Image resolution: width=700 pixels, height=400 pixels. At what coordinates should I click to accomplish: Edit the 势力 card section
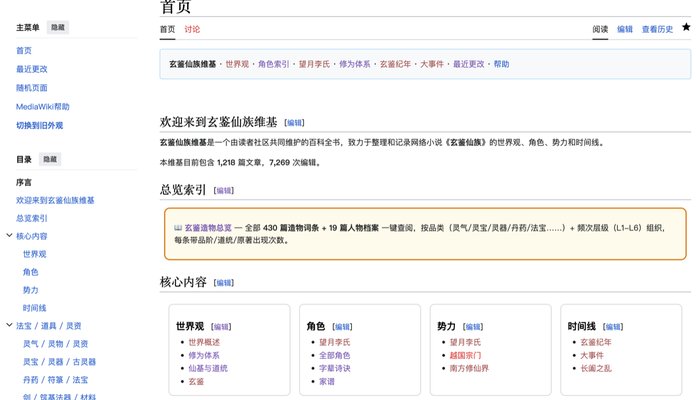pos(473,327)
